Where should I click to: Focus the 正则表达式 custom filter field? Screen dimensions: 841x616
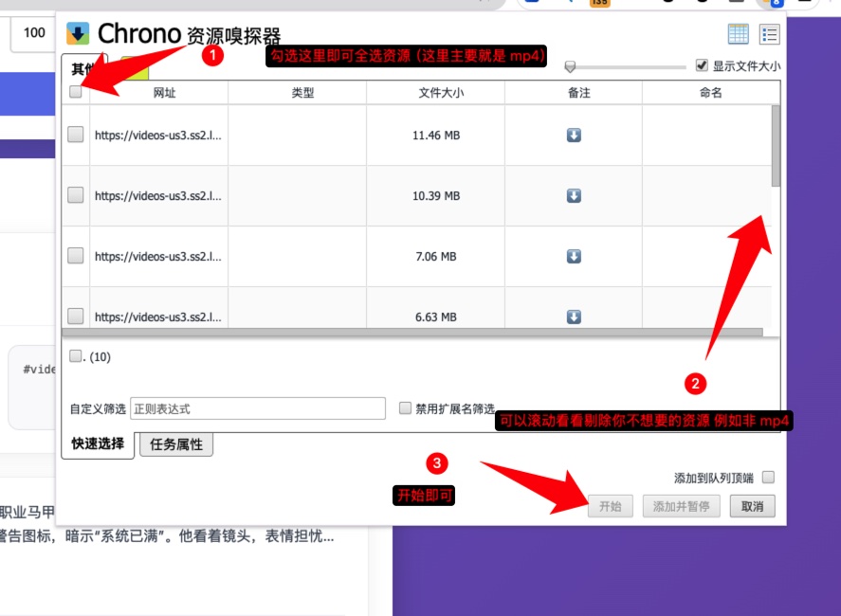coord(257,408)
